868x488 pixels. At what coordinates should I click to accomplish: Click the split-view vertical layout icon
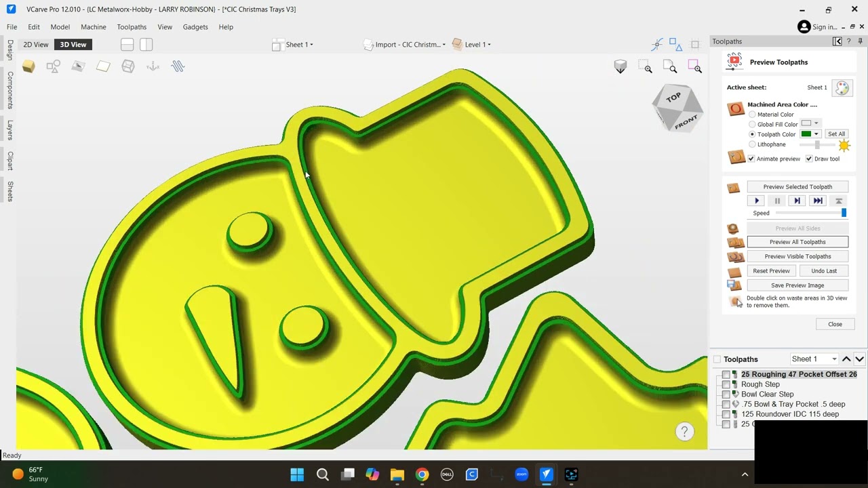click(x=146, y=45)
